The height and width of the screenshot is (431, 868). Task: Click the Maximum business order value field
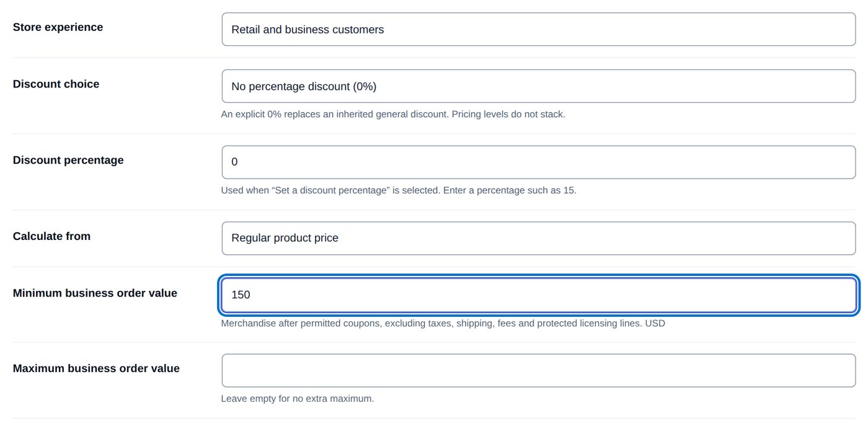[539, 370]
